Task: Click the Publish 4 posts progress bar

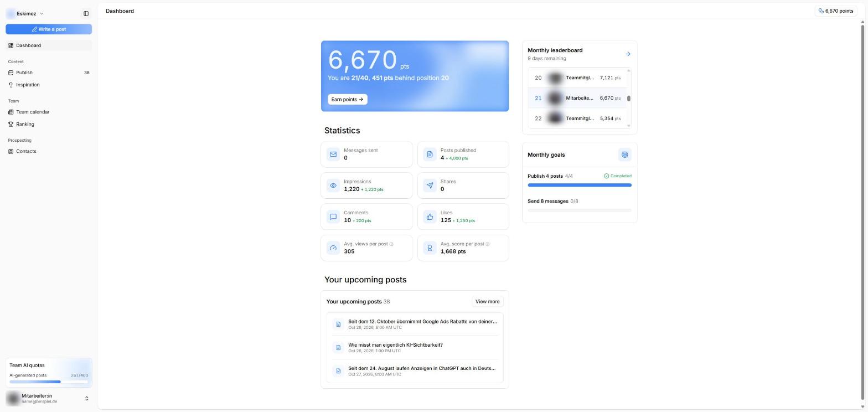Action: click(580, 185)
